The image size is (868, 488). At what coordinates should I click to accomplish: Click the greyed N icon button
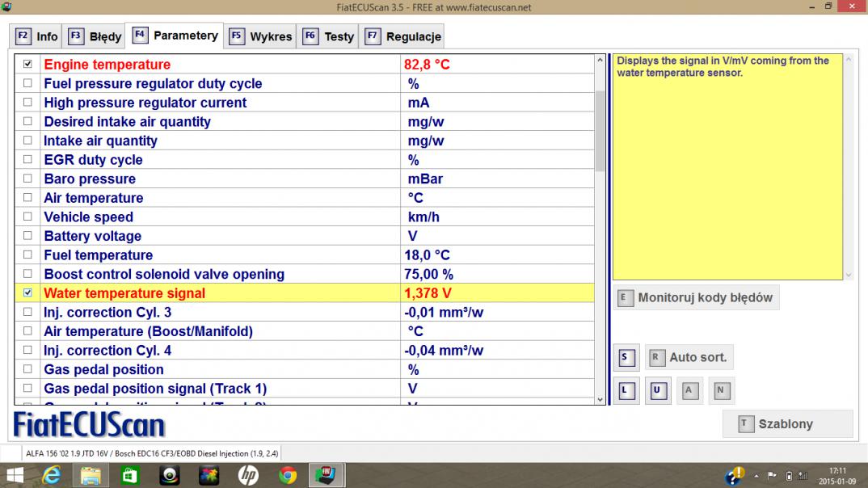(721, 391)
